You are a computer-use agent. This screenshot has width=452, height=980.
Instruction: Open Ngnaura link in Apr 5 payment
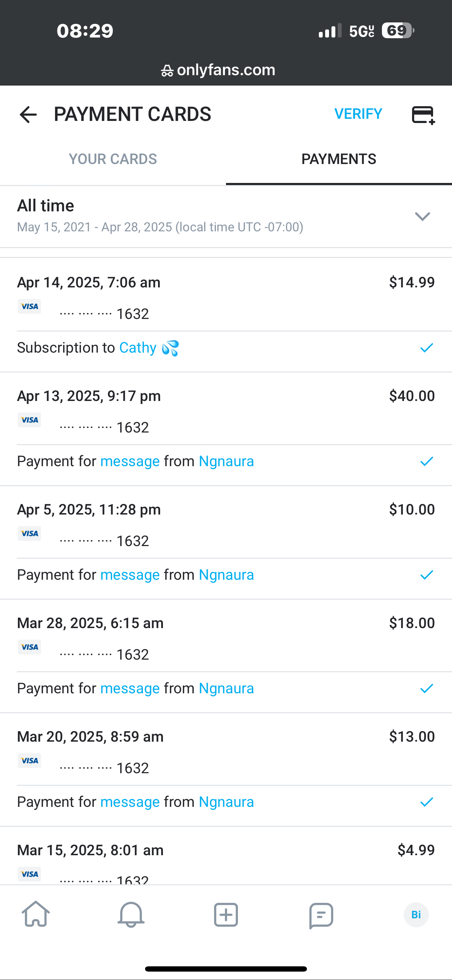[x=226, y=575]
